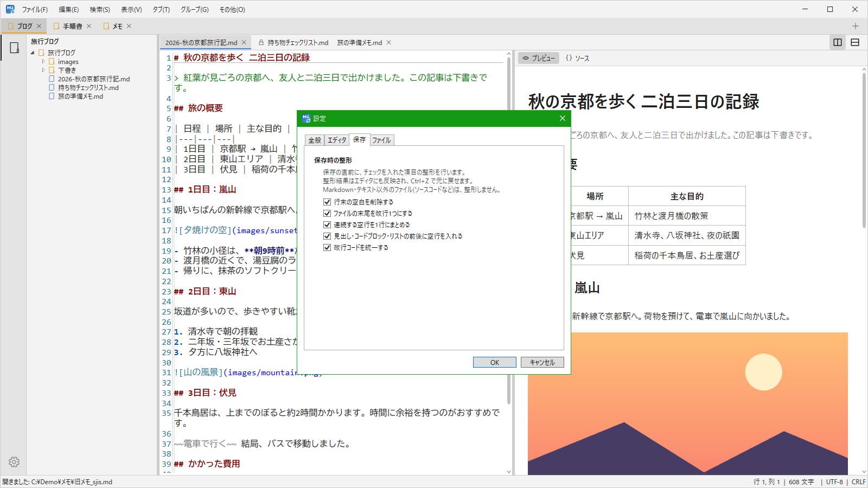868x488 pixels.
Task: Toggle 連続する空行を1行にまとめる checkbox
Action: [327, 224]
